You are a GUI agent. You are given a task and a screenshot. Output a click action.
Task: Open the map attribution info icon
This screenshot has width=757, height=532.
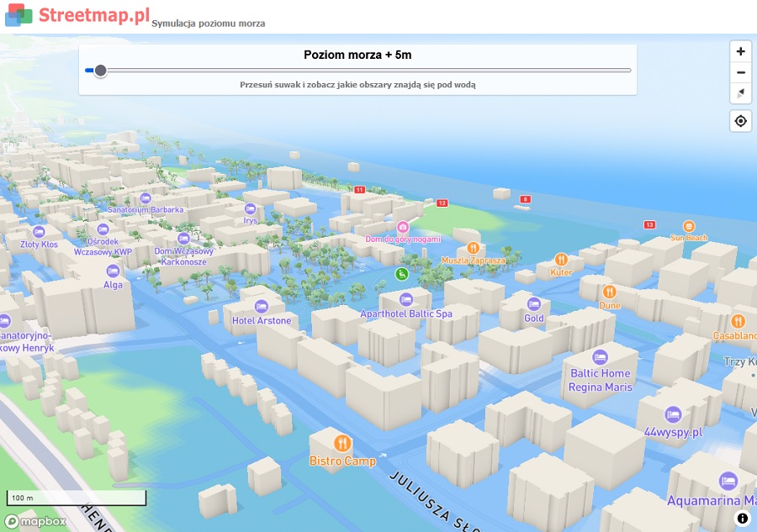(x=742, y=518)
